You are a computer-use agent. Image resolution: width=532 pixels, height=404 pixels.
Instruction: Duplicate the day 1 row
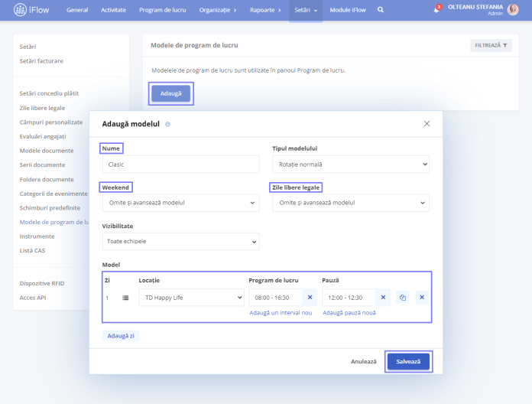(403, 298)
